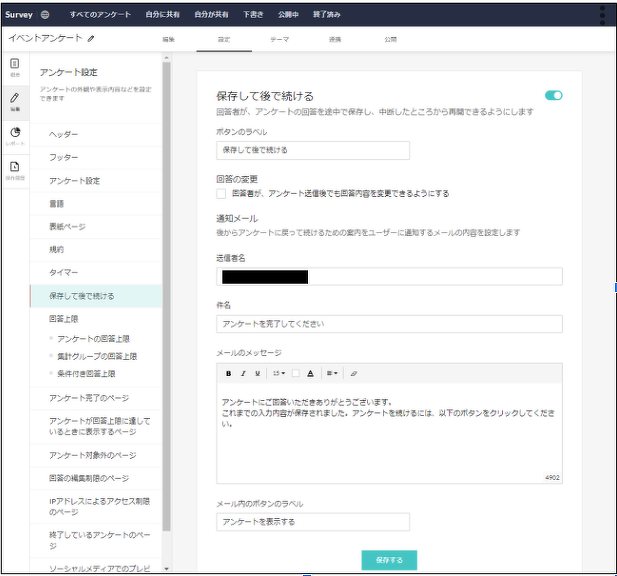The width and height of the screenshot is (617, 576).
Task: Expand the text alignment dropdown
Action: point(332,373)
